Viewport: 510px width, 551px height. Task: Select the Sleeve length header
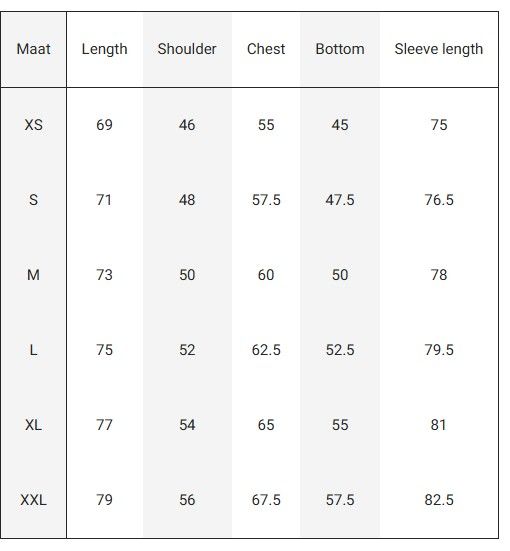439,49
